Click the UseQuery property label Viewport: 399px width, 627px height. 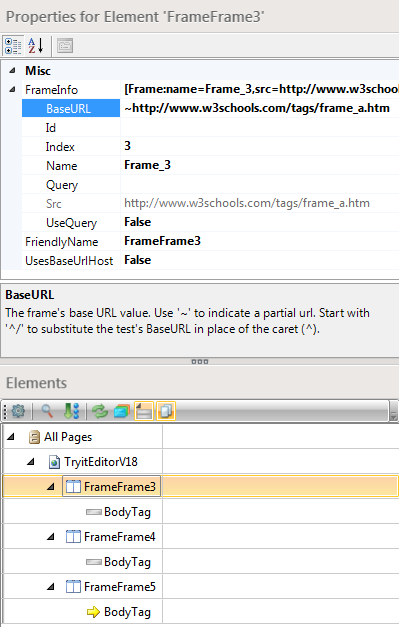coord(72,223)
